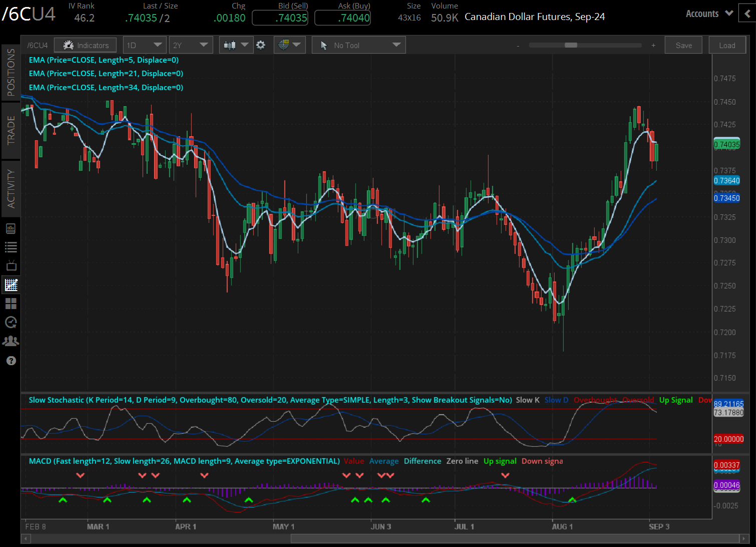Open trade history via the clock icon
The height and width of the screenshot is (547, 756).
[x=11, y=322]
